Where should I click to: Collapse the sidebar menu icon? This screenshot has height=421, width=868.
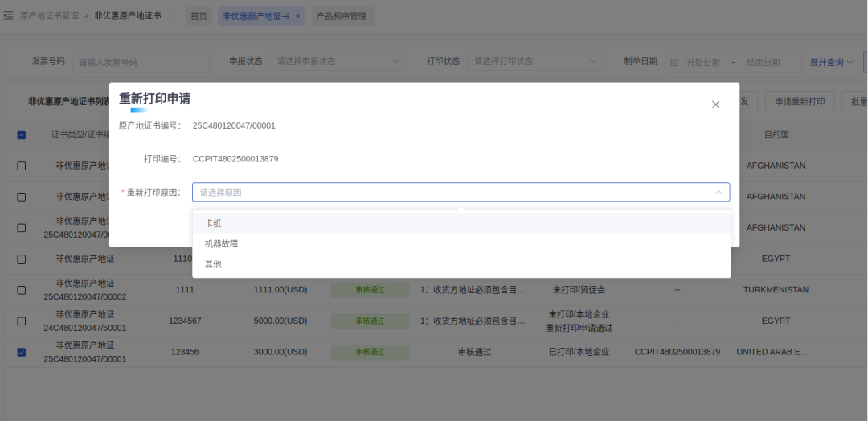click(9, 16)
